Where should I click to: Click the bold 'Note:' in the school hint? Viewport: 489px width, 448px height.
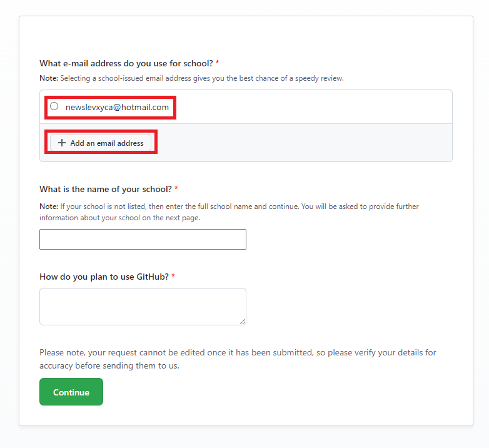click(x=48, y=206)
